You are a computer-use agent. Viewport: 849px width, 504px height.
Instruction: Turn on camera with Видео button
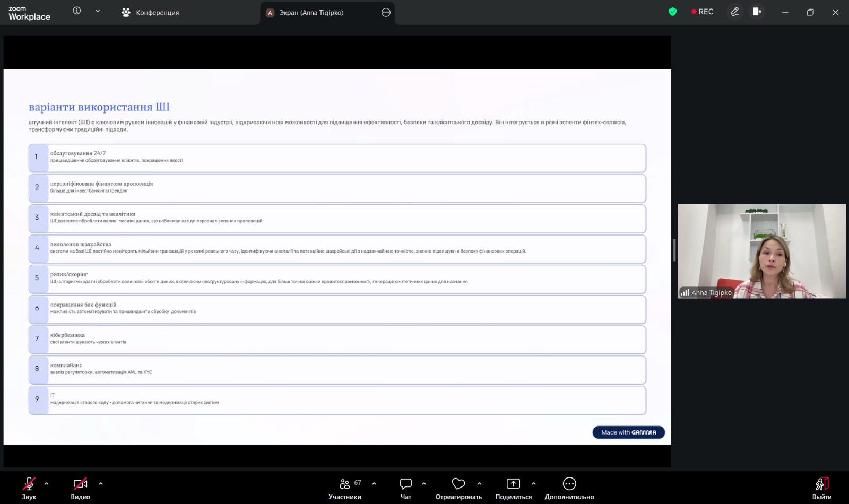(x=80, y=488)
